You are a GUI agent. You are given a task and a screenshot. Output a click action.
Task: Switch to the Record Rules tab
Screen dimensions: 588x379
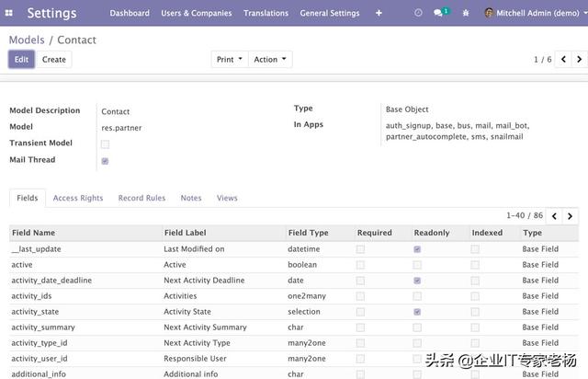point(141,198)
